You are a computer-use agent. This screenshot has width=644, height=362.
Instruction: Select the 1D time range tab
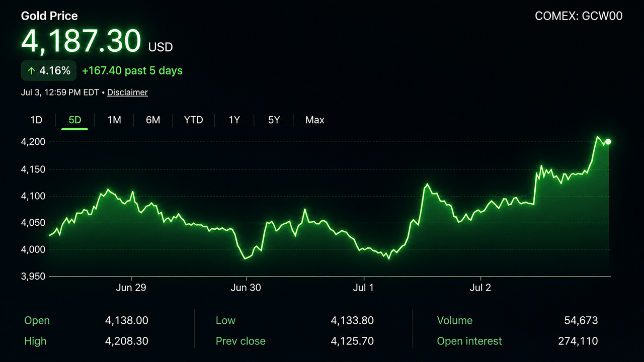(x=36, y=120)
